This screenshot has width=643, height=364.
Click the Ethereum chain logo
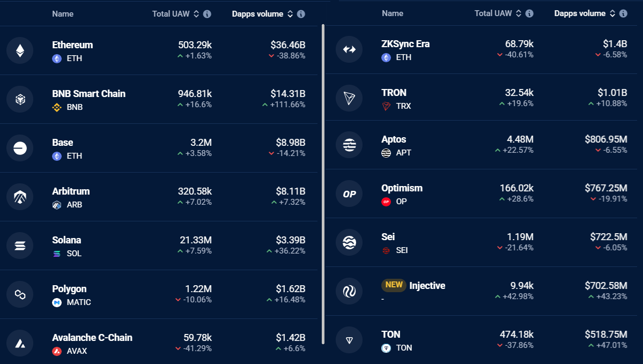(20, 50)
